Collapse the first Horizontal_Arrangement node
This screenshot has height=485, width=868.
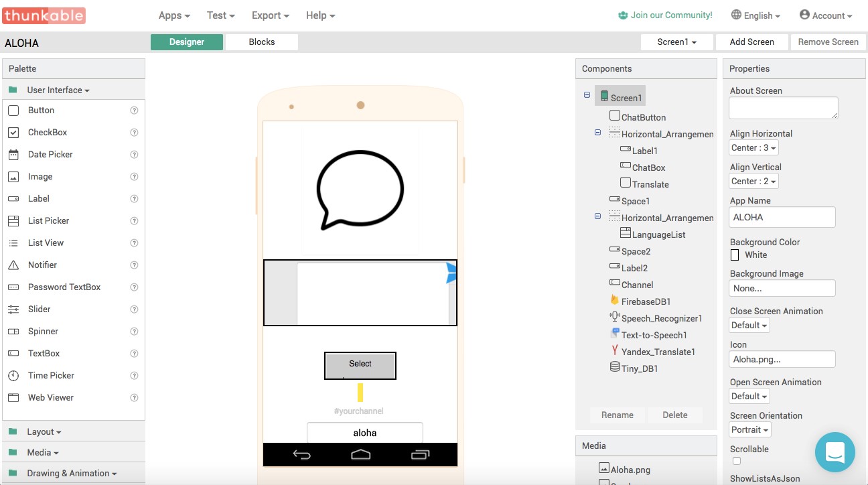click(598, 133)
